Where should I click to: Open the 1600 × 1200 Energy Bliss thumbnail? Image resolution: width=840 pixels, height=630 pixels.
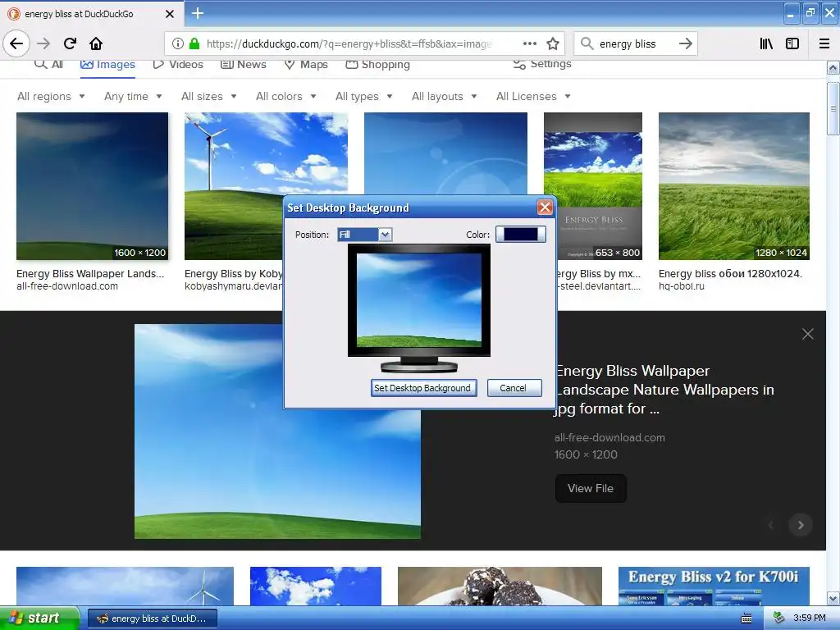[x=92, y=186]
